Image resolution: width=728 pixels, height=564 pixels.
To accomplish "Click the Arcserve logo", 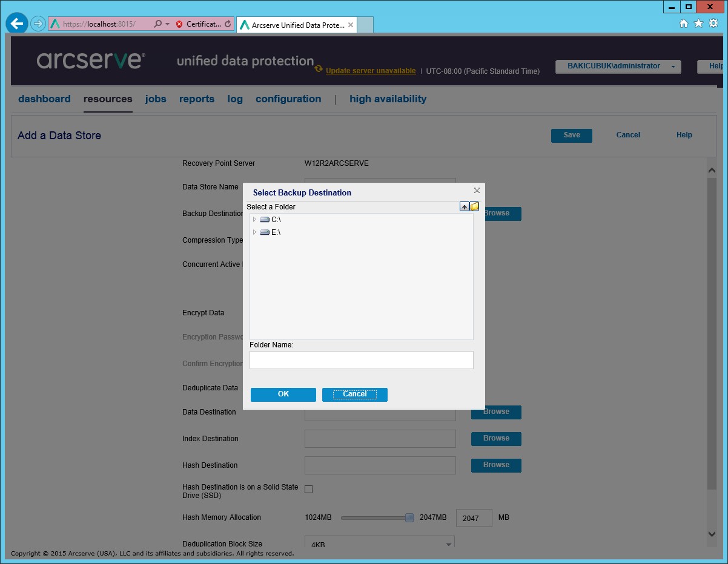I will click(x=91, y=61).
